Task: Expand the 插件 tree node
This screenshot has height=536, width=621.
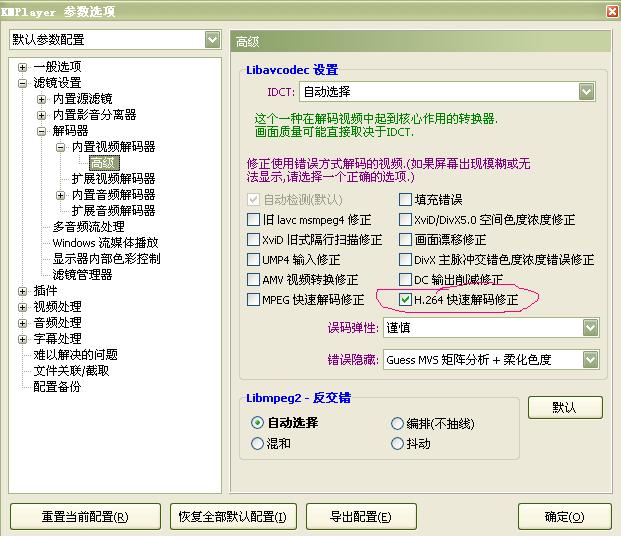Action: coord(23,291)
